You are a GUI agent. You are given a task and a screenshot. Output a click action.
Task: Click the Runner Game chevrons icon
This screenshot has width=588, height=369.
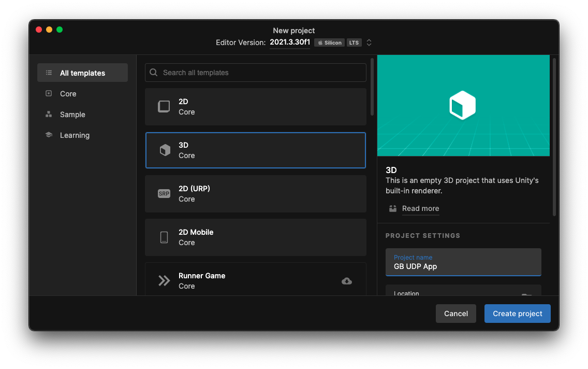[164, 281]
